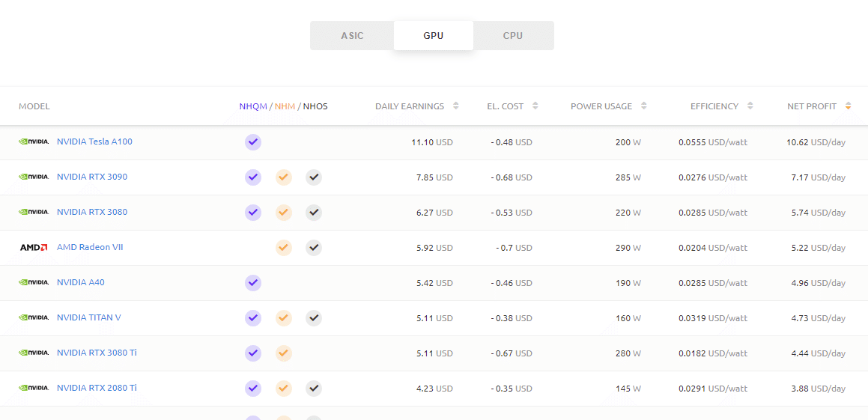
Task: Open the AMD Radeon VII link
Action: coord(90,247)
